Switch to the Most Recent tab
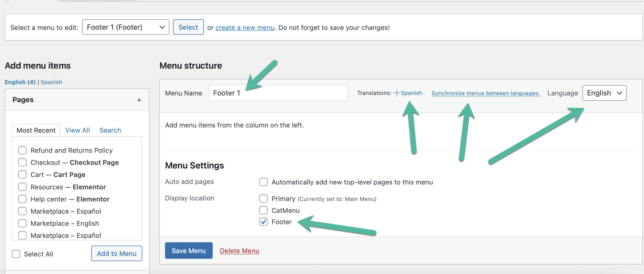Screen dimensions: 644x274 36,130
